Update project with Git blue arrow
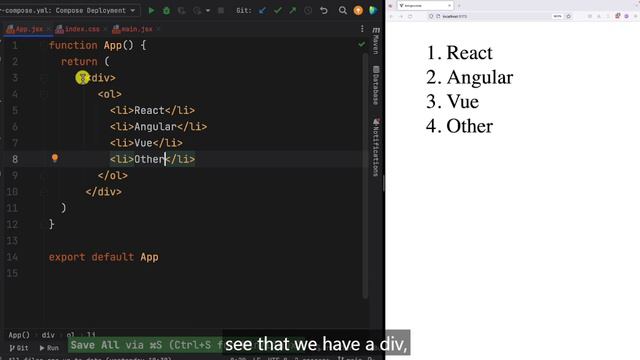Screen dimensions: 640x360 [x=262, y=11]
